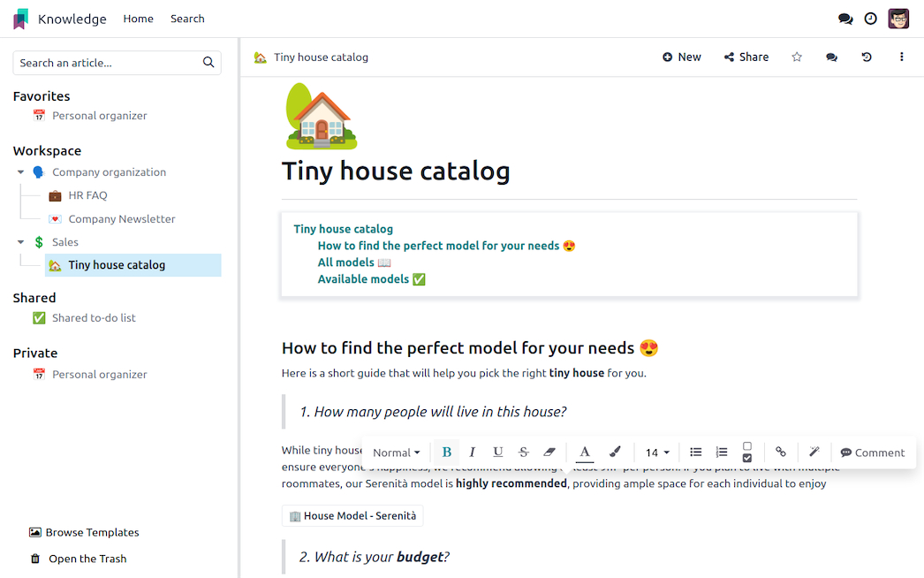
Task: Click the magic wand icon in the toolbar
Action: click(814, 453)
